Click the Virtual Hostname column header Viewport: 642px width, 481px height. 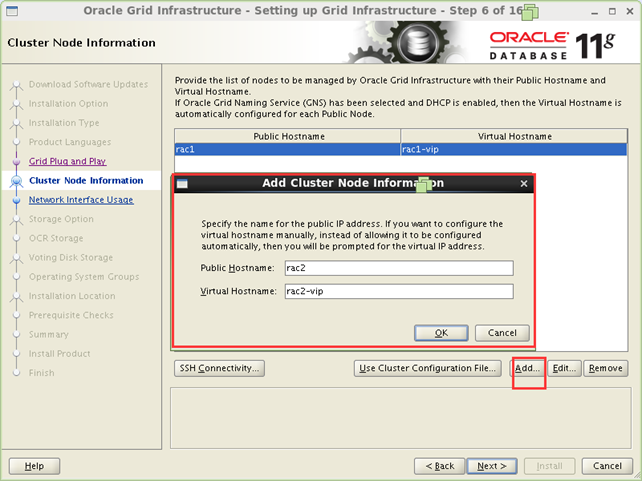point(514,136)
